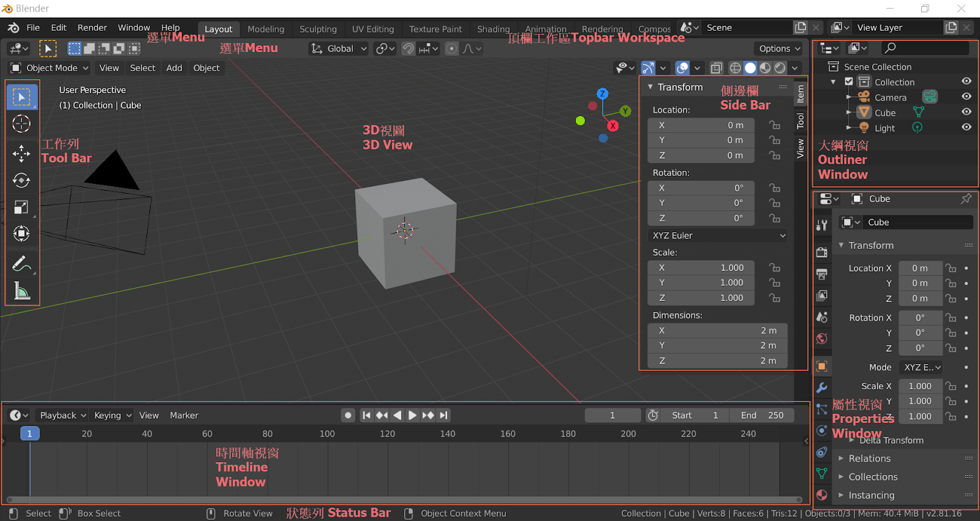The width and height of the screenshot is (980, 521).
Task: Open the Active Tool properties tab icon
Action: point(822,225)
